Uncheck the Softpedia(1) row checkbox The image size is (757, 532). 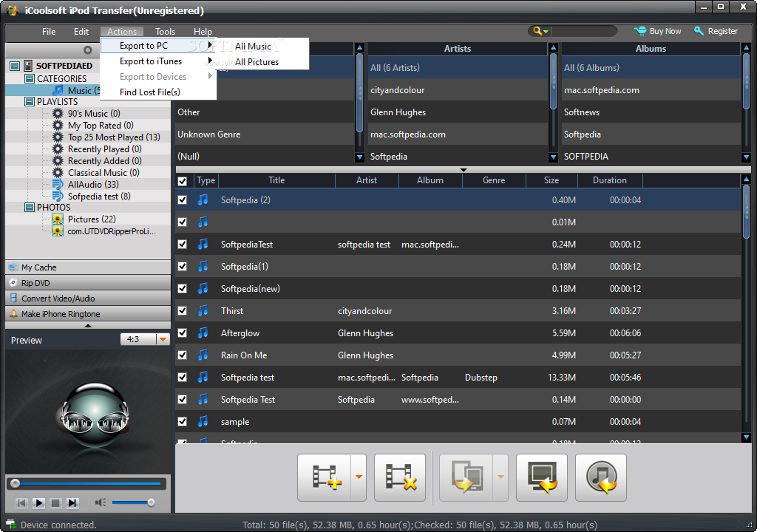point(183,267)
